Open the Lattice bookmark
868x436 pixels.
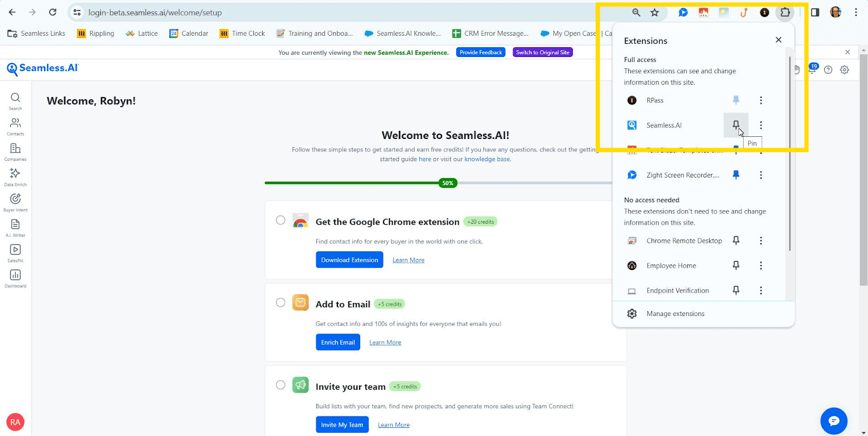pos(142,33)
